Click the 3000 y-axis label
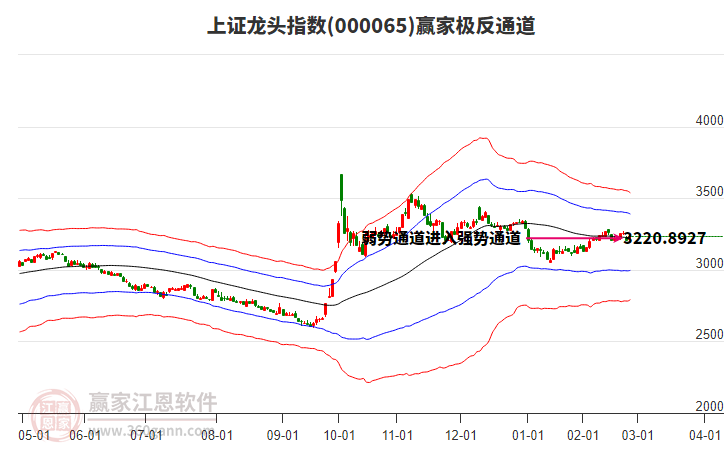The image size is (726, 450). (x=709, y=263)
